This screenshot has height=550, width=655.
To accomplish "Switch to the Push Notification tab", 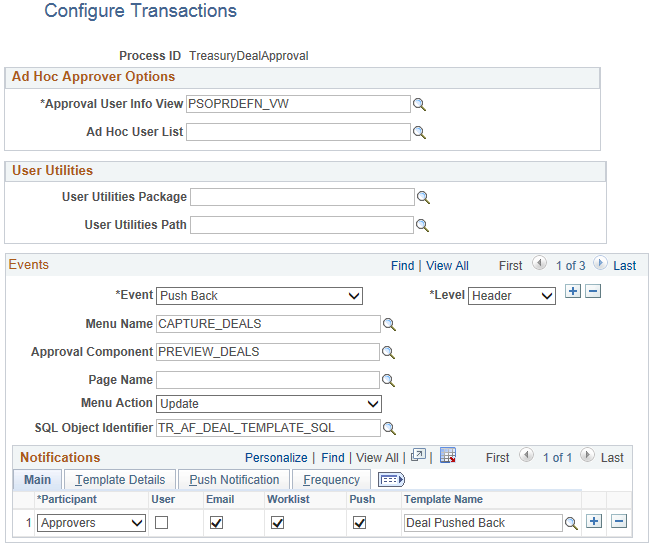I will tap(234, 480).
